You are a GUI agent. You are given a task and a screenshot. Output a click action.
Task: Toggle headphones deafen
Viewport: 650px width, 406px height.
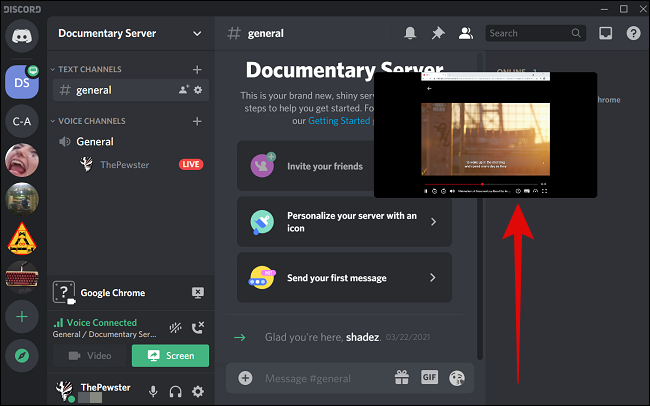(176, 392)
